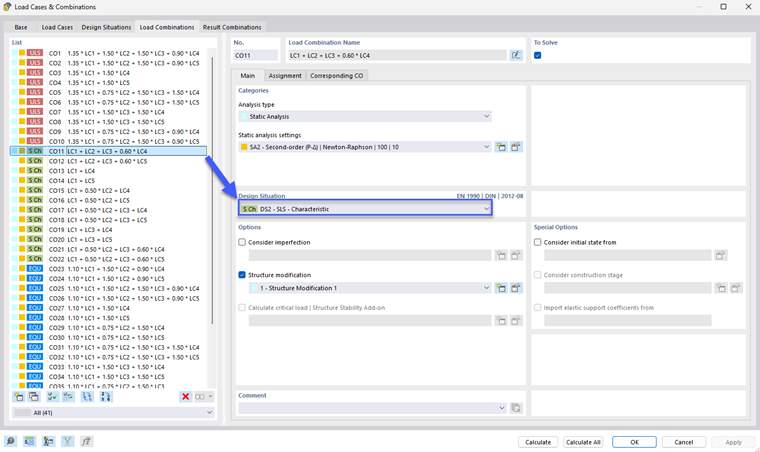The height and width of the screenshot is (452, 760).
Task: Toggle Consider construction stage checkbox
Action: click(538, 275)
